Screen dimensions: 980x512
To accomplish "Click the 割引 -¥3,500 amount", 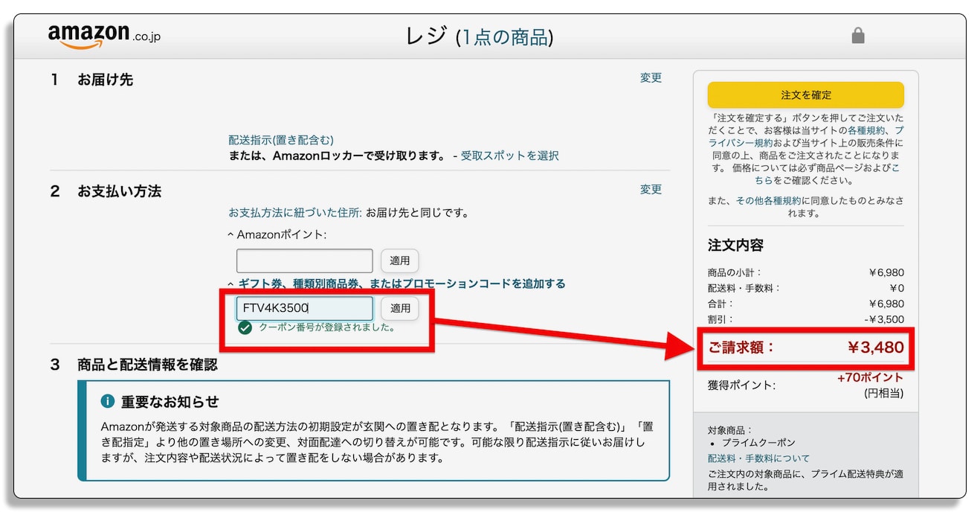I will point(885,319).
